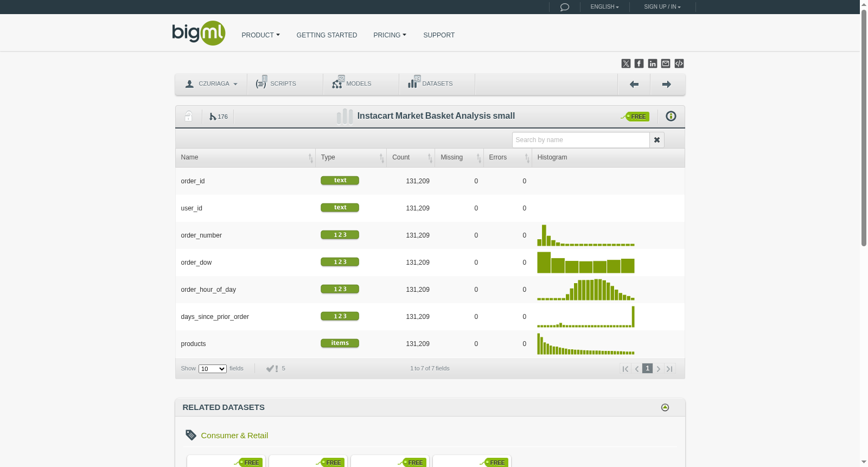Click the numeric badge for days_since_prior_order
This screenshot has height=467, width=868.
340,316
